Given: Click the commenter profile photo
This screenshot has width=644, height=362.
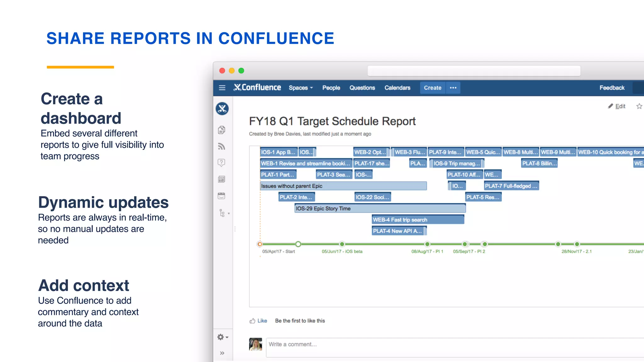Looking at the screenshot, I should pos(256,344).
